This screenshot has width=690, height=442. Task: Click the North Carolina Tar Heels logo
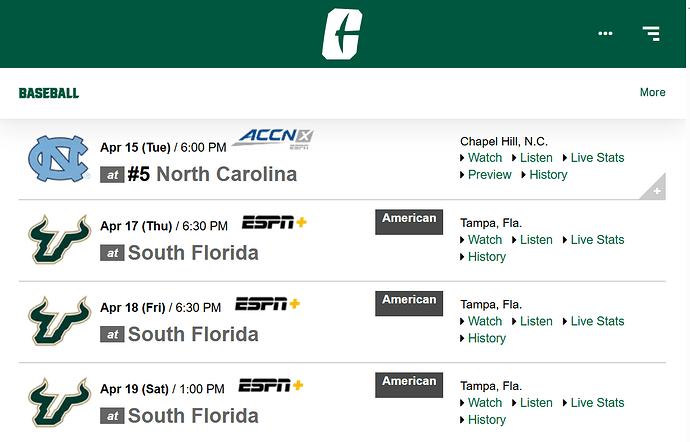click(x=58, y=158)
